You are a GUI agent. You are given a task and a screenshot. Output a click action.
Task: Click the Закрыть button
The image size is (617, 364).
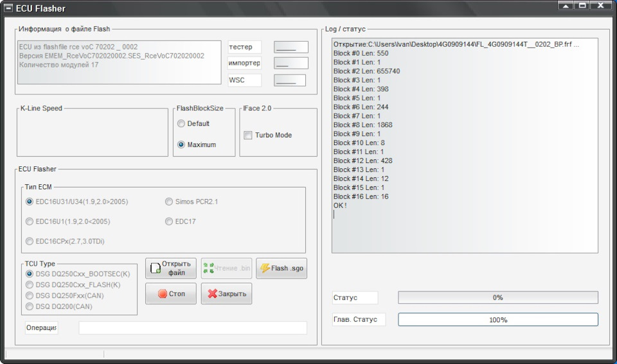pyautogui.click(x=226, y=293)
